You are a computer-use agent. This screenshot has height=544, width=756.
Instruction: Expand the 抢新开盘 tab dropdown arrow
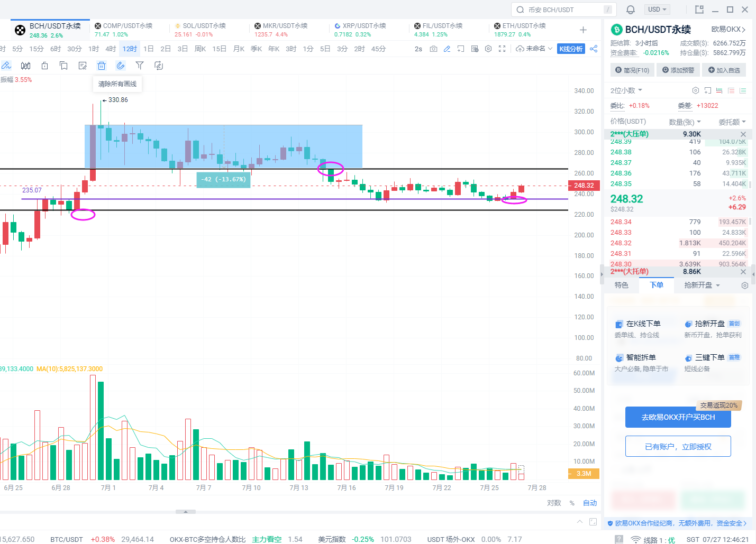coord(718,285)
